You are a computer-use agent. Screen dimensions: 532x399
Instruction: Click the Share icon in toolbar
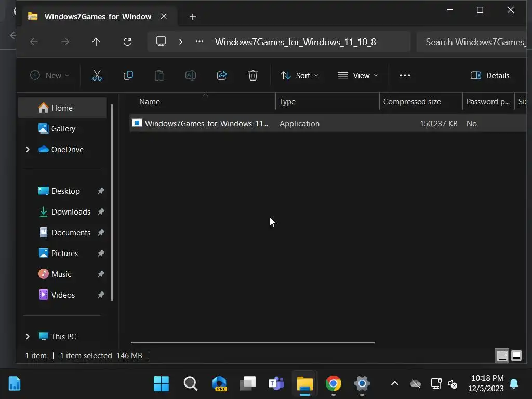coord(222,75)
